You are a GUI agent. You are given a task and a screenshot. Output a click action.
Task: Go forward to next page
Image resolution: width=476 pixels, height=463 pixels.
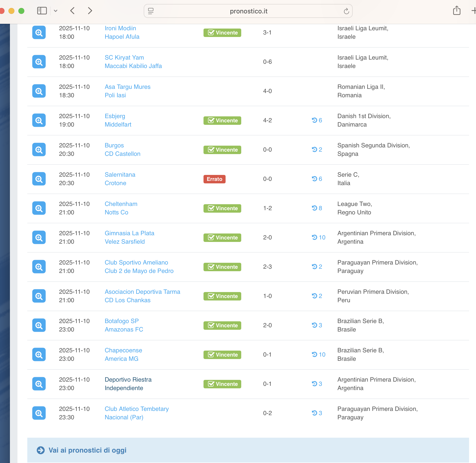[x=90, y=11]
